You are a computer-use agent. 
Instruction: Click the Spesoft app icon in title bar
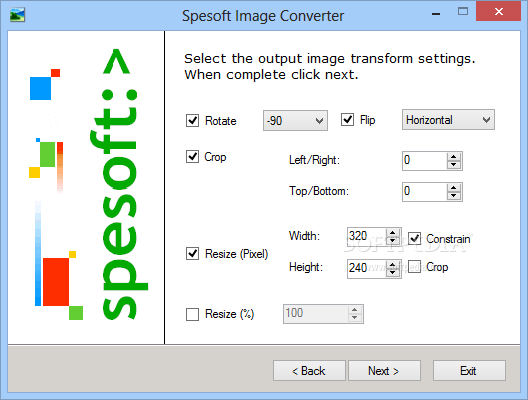click(17, 15)
